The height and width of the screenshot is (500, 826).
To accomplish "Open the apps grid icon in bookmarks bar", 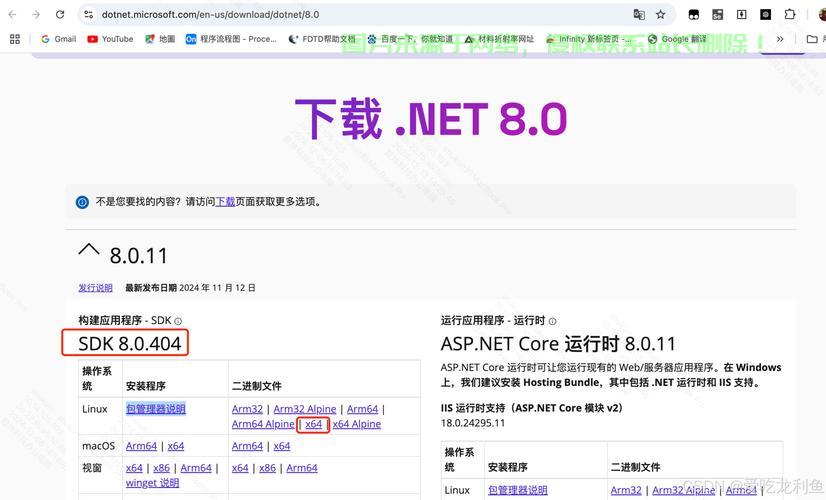I will tap(15, 39).
